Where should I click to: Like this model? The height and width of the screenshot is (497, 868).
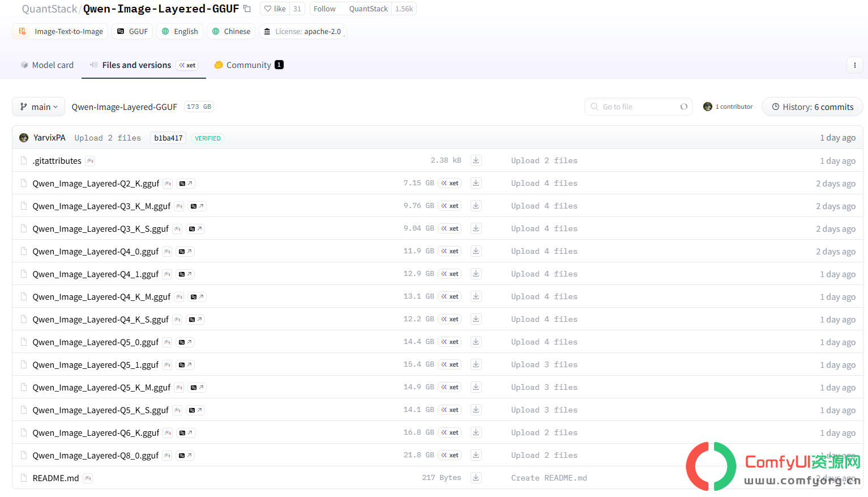pyautogui.click(x=275, y=9)
